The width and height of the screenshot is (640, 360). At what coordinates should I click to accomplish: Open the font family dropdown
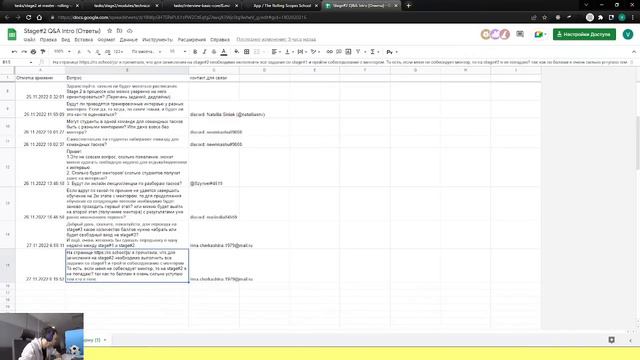[146, 52]
